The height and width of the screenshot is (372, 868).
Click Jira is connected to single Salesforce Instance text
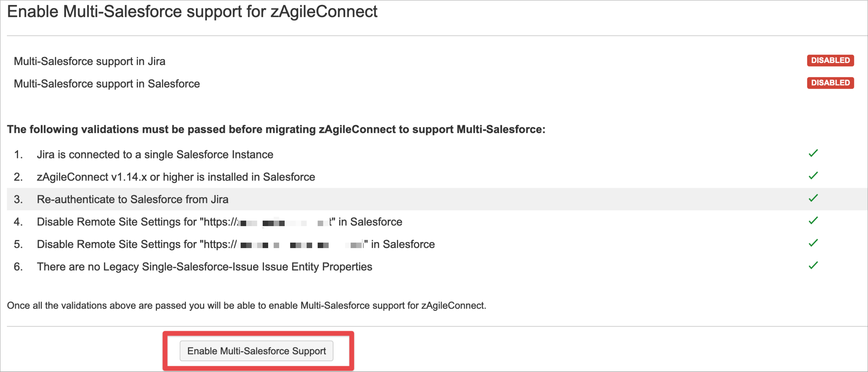155,154
